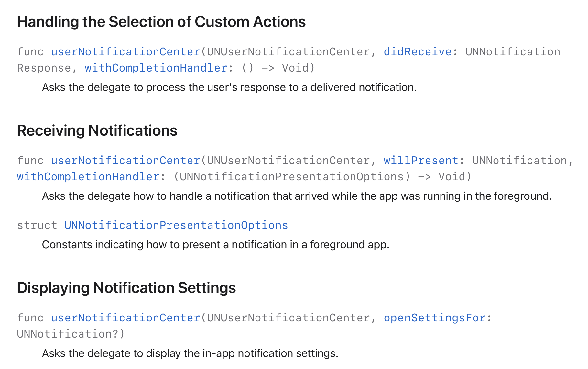
Task: Click the Response, text before withCompletionHandler
Action: (47, 68)
